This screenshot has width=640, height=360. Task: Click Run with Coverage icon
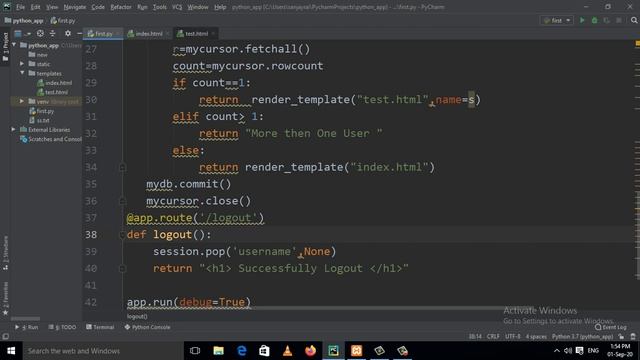tap(607, 20)
